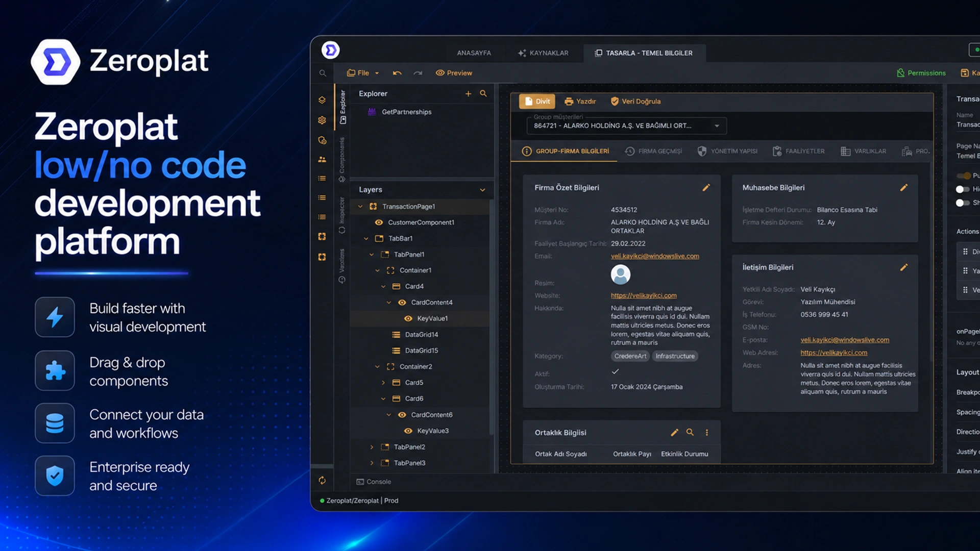This screenshot has width=980, height=551.
Task: Open the vertical Components panel tab
Action: tap(342, 159)
